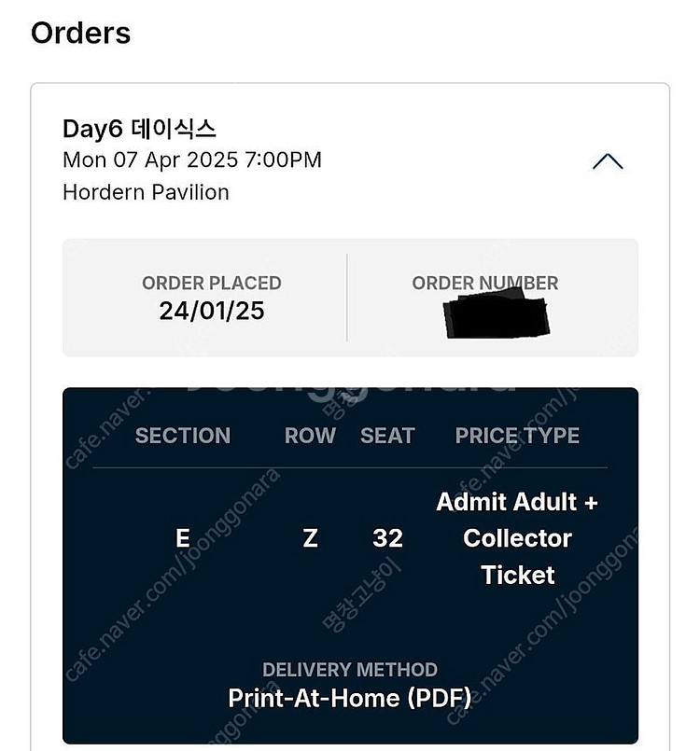The height and width of the screenshot is (751, 700).
Task: Click the SEAT column header
Action: click(387, 436)
